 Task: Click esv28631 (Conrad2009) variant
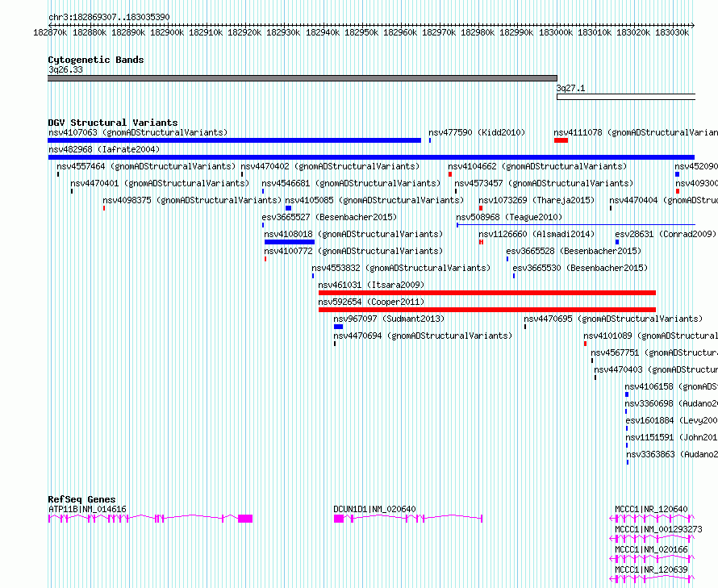click(666, 234)
